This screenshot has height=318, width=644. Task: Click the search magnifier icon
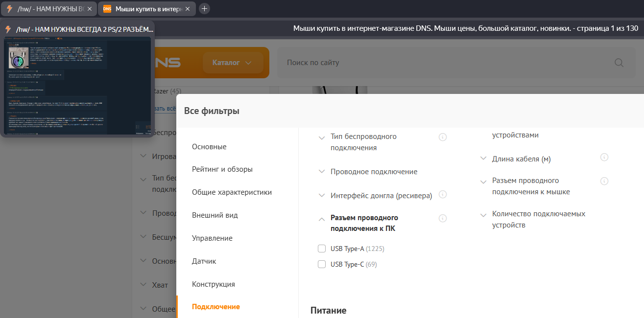coord(619,63)
